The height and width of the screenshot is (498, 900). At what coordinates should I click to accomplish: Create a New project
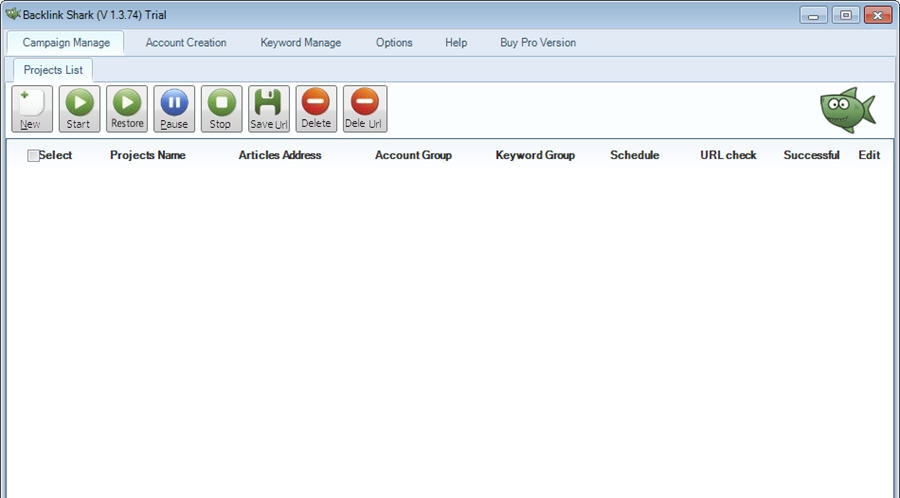(32, 109)
